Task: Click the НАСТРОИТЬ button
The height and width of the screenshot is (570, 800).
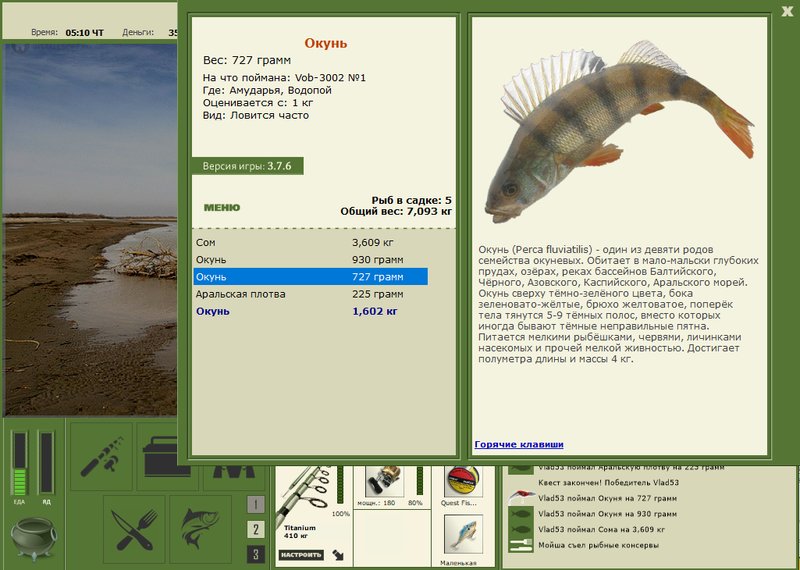Action: tap(302, 555)
